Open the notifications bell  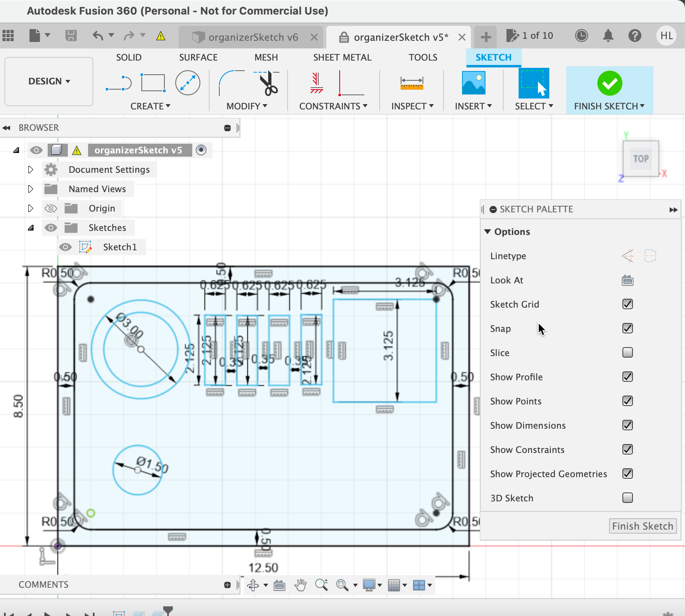point(608,36)
